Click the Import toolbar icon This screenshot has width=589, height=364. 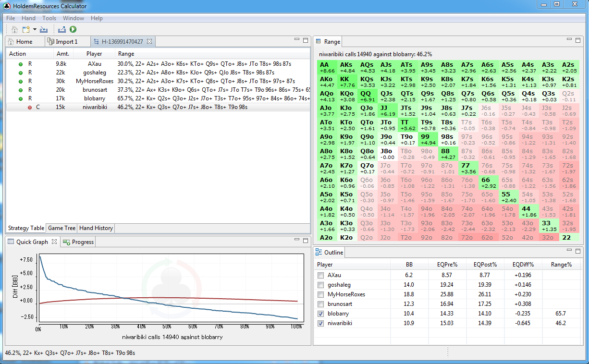[44, 30]
